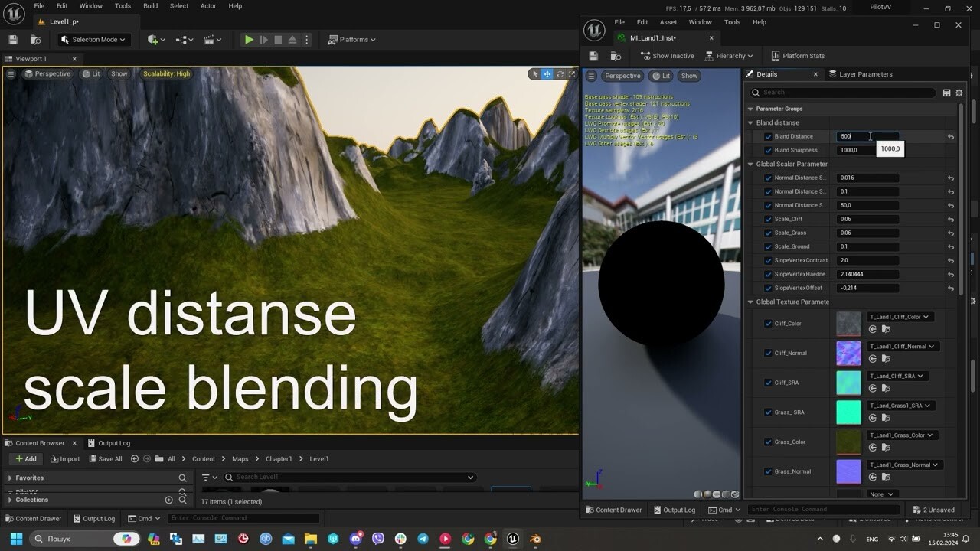Screen dimensions: 980x551
Task: Open the Selection Mode dropdown
Action: pyautogui.click(x=93, y=39)
